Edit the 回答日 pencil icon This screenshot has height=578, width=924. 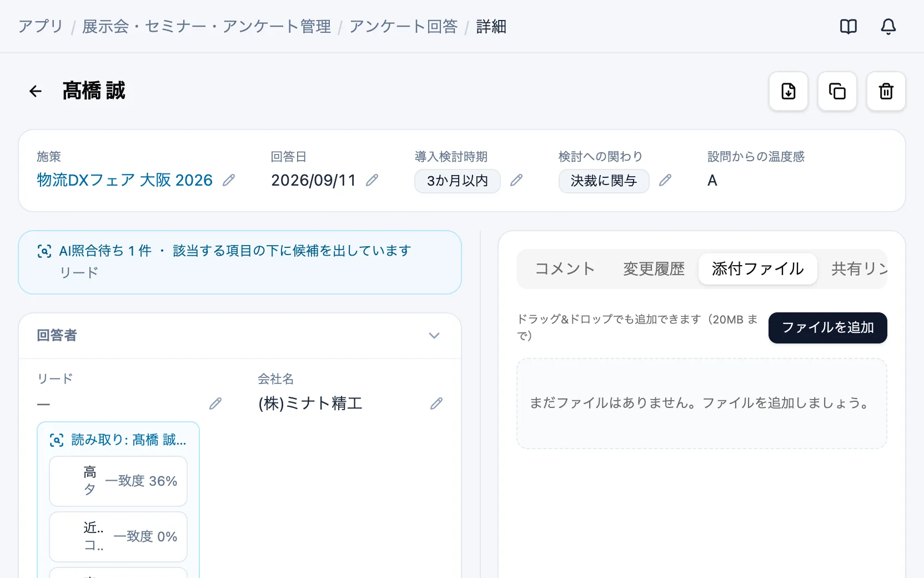(372, 180)
